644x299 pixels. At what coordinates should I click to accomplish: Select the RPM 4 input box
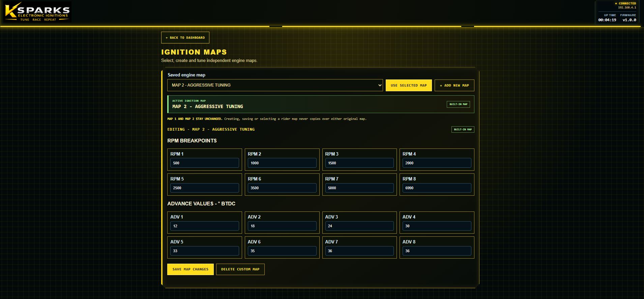[437, 163]
